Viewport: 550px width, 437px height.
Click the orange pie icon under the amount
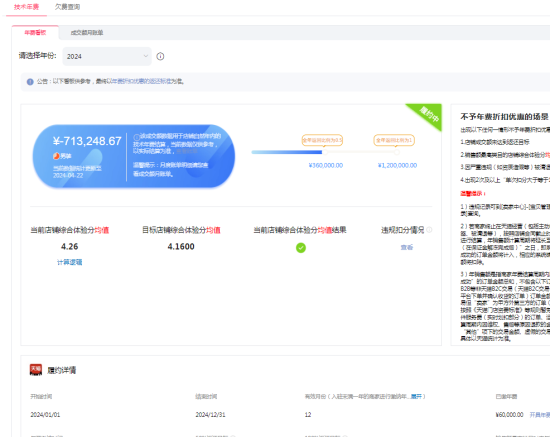[x=56, y=156]
